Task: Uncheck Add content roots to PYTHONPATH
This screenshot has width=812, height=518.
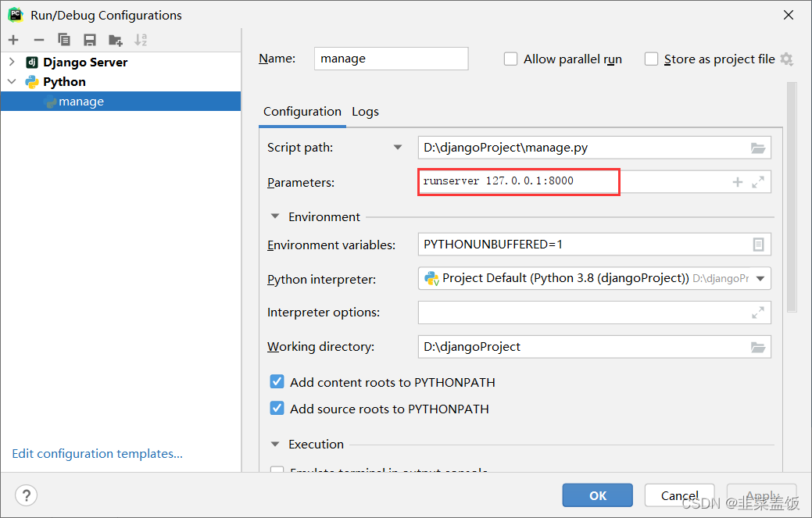Action: pyautogui.click(x=277, y=382)
